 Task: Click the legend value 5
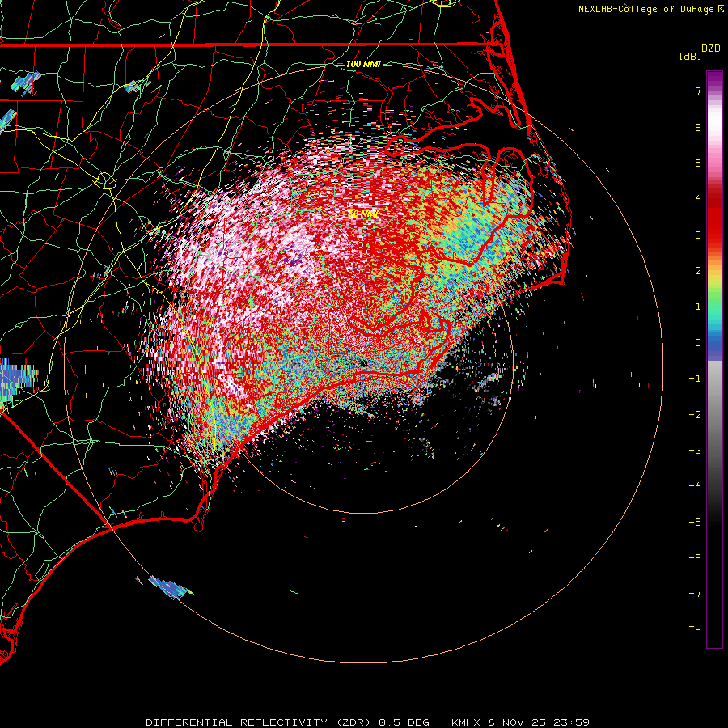tap(698, 163)
